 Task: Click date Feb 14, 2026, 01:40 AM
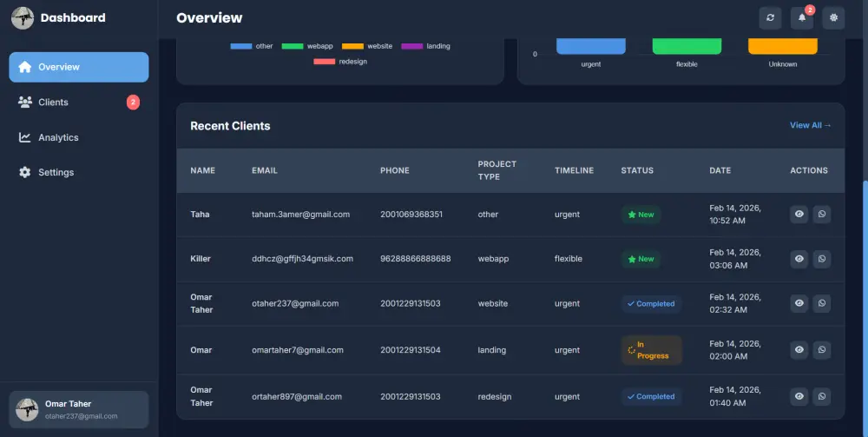pyautogui.click(x=735, y=396)
